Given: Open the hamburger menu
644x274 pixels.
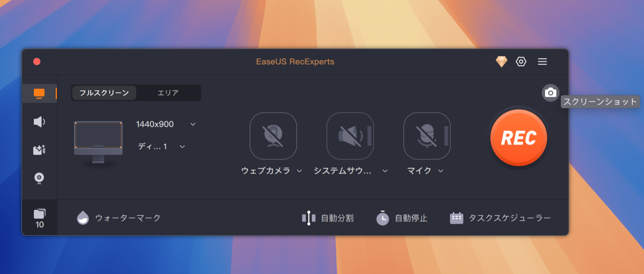Looking at the screenshot, I should 542,62.
